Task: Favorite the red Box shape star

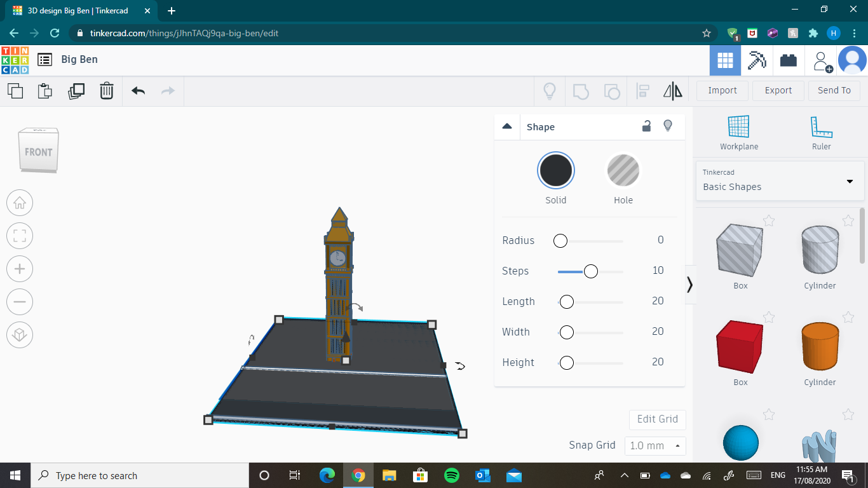Action: click(769, 317)
